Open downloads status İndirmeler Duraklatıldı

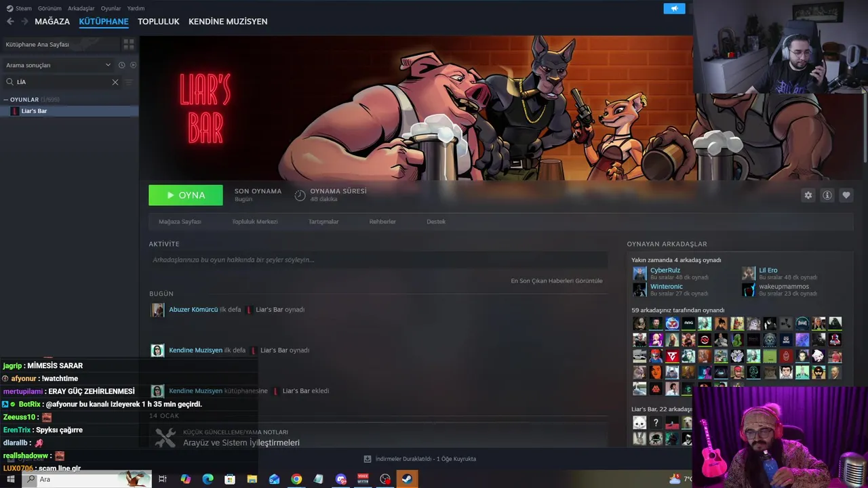click(x=426, y=459)
